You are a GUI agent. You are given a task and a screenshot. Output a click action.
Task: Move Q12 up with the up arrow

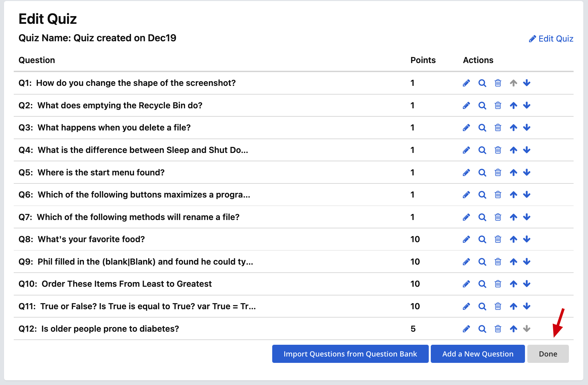(x=514, y=329)
